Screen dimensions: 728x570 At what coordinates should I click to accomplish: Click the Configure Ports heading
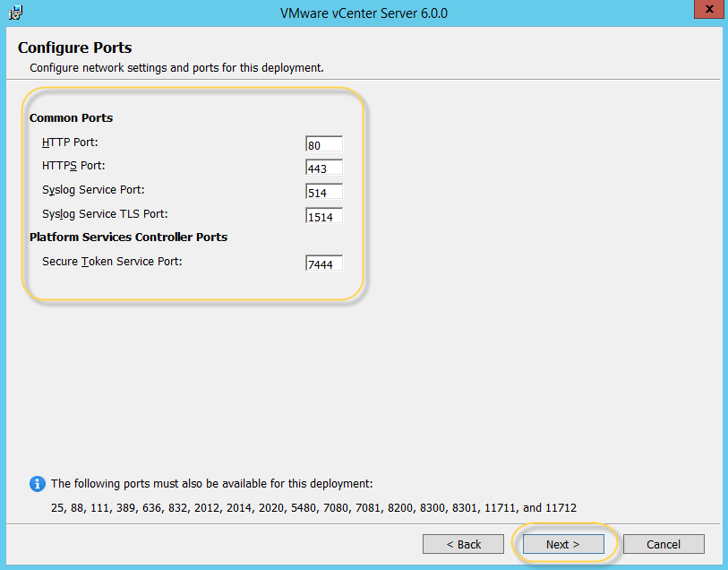(x=74, y=47)
